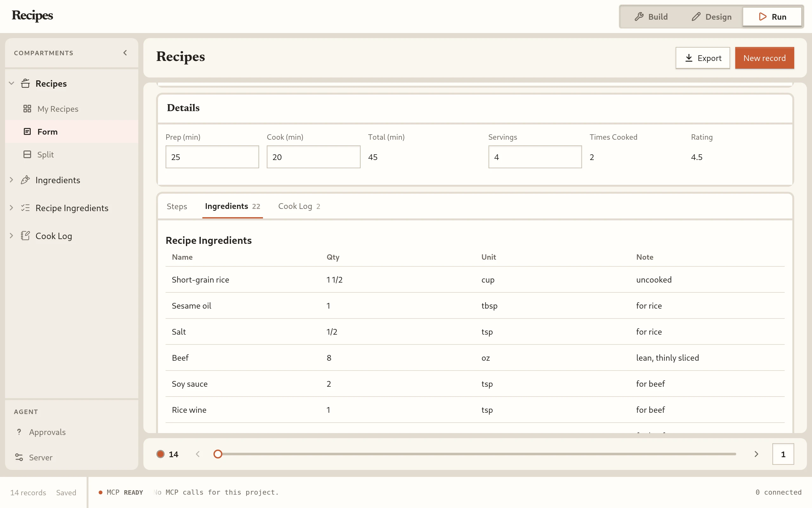Click the MCP status dot
Image resolution: width=812 pixels, height=508 pixels.
coord(100,492)
